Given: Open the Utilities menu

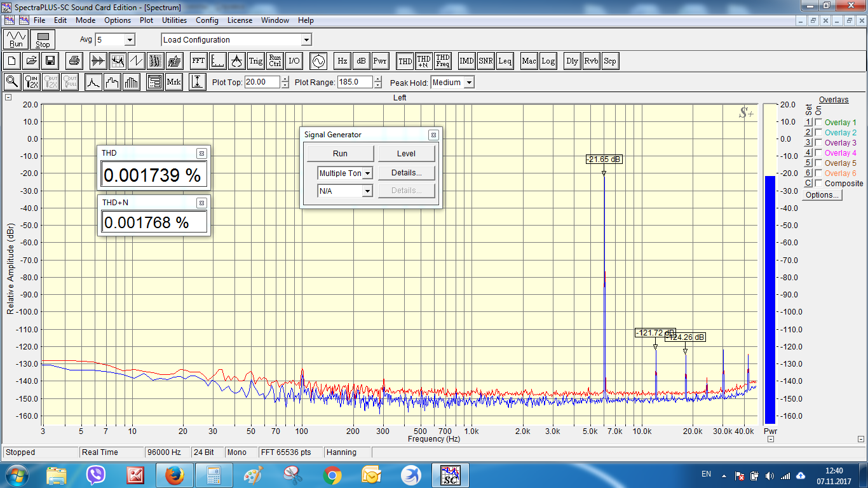Looking at the screenshot, I should tap(174, 20).
